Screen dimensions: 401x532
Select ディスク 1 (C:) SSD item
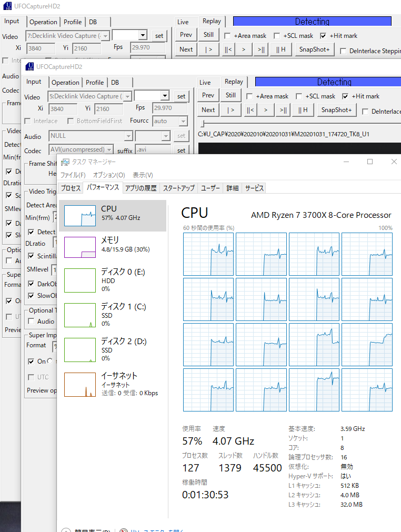[x=113, y=315]
